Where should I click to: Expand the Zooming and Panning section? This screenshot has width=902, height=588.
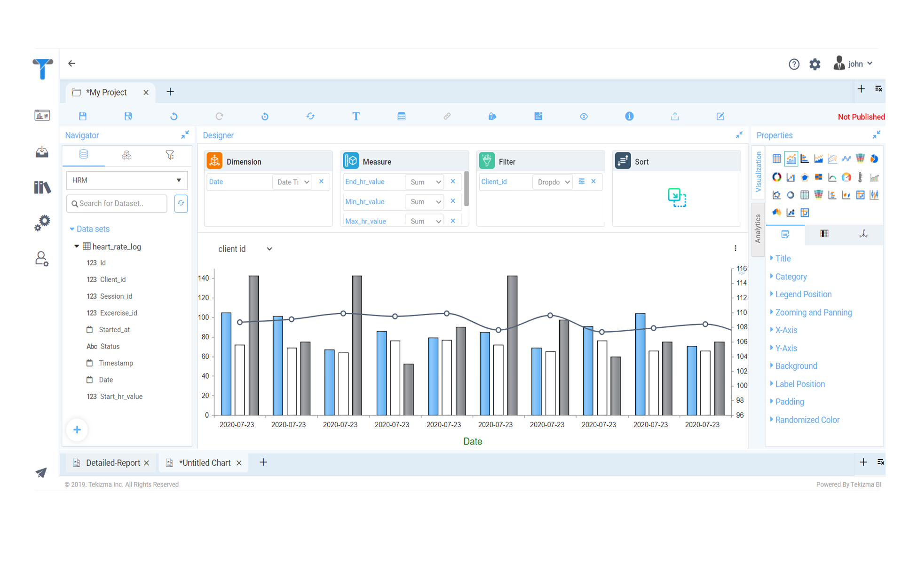[x=813, y=312]
